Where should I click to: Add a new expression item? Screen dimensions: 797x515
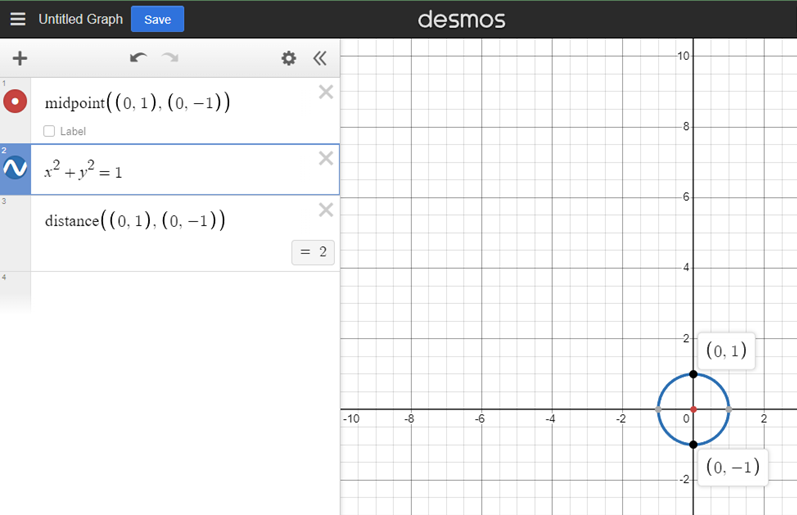(20, 58)
